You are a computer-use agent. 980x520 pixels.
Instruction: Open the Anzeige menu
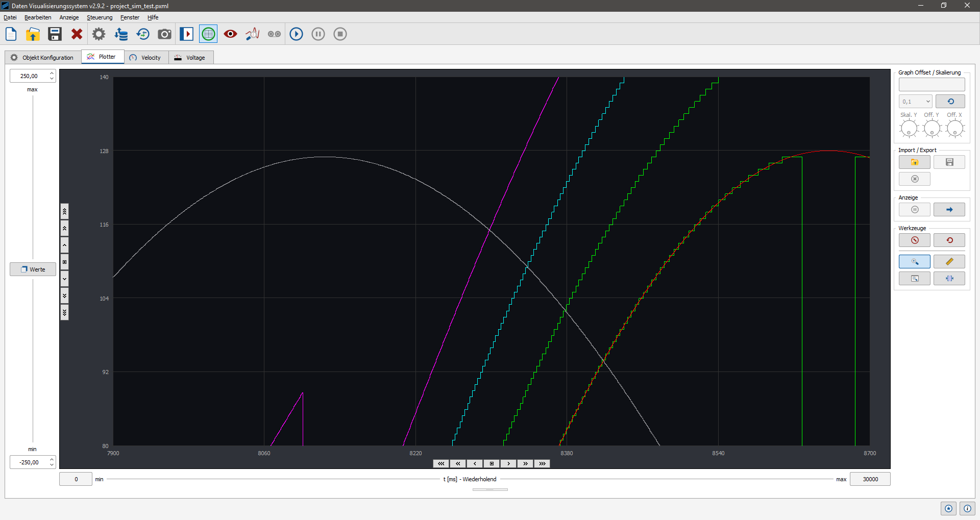(69, 17)
